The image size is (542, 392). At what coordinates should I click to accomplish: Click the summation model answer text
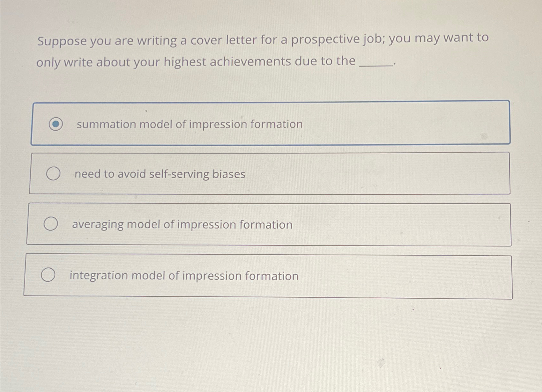[x=189, y=124]
